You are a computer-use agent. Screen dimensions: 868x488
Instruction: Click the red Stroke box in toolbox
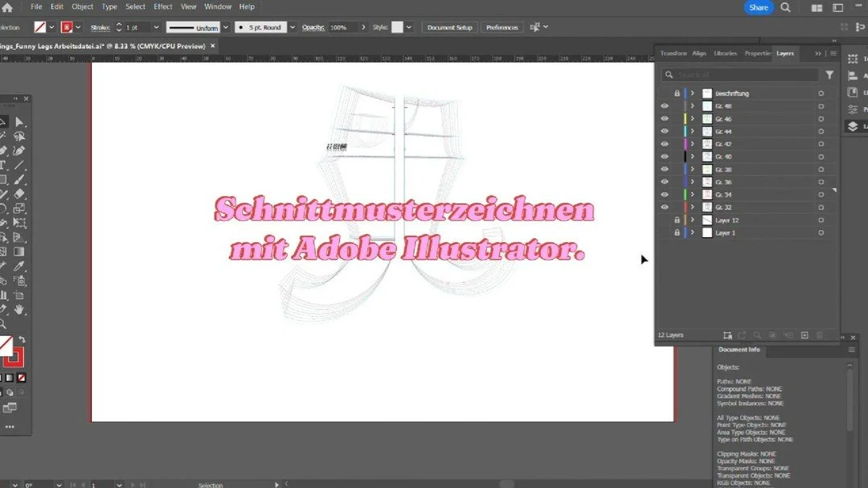click(14, 357)
